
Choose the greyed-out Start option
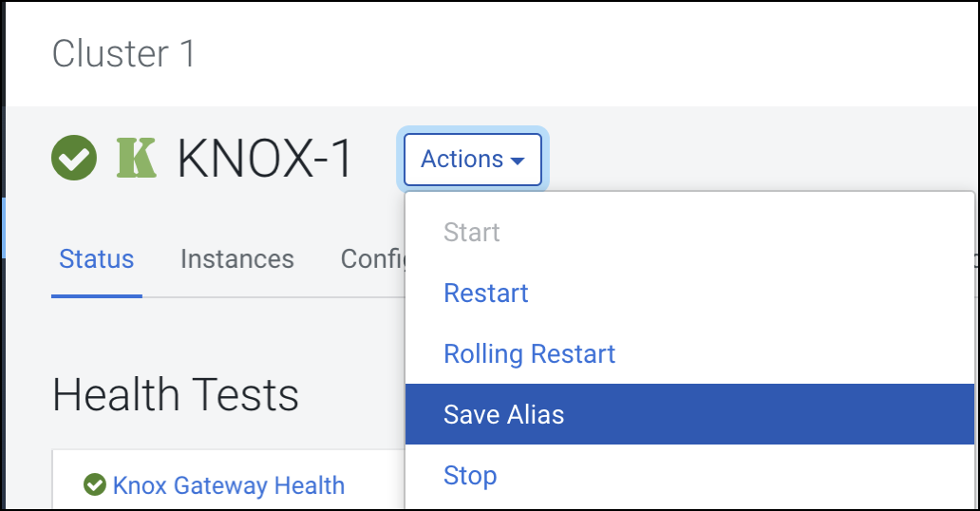click(472, 232)
